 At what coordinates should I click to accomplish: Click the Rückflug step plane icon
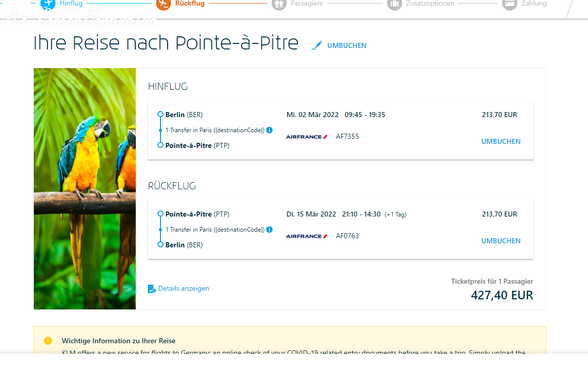(163, 4)
